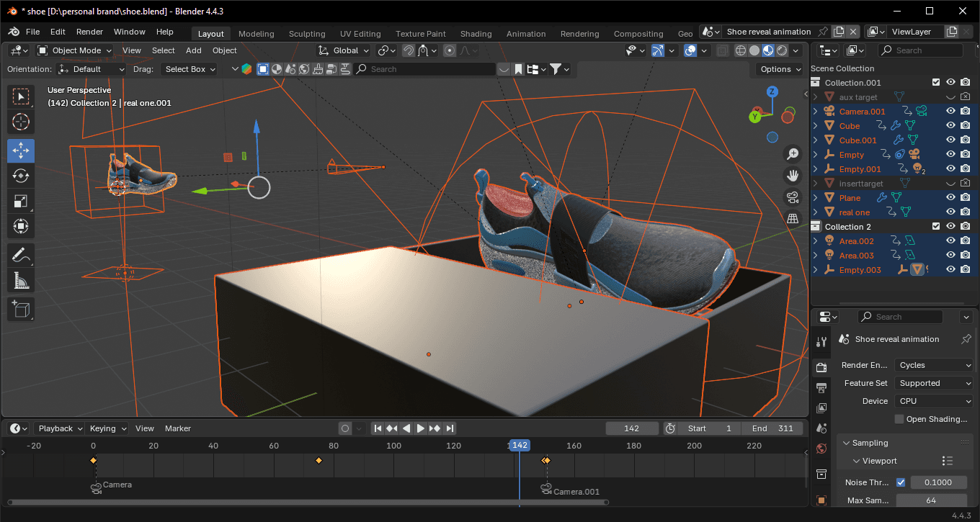Choose the Measure tool
The height and width of the screenshot is (522, 980).
point(21,280)
